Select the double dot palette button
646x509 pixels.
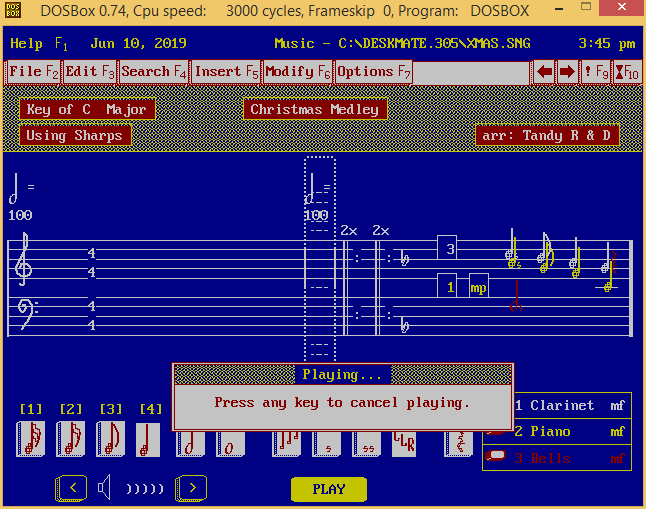tap(366, 444)
